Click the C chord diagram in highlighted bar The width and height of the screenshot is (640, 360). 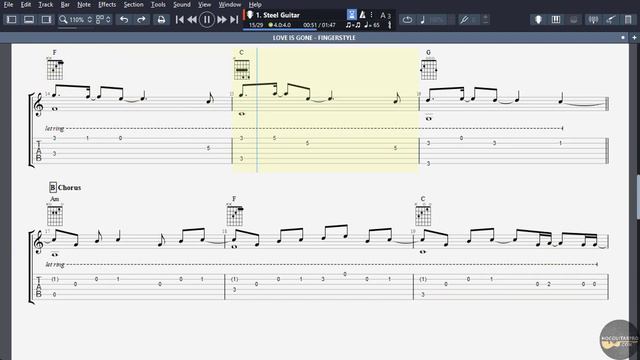tap(242, 69)
